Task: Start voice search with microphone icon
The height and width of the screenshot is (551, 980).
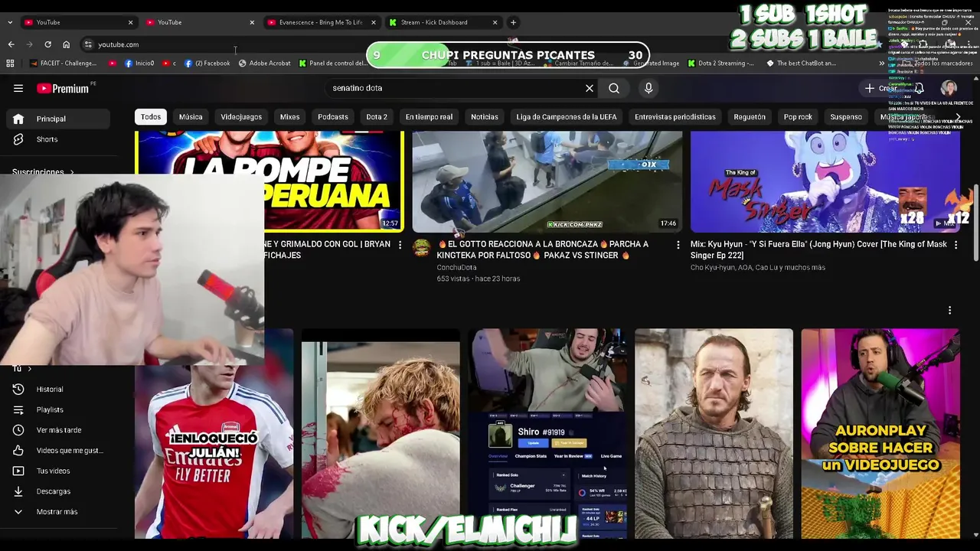Action: (648, 88)
